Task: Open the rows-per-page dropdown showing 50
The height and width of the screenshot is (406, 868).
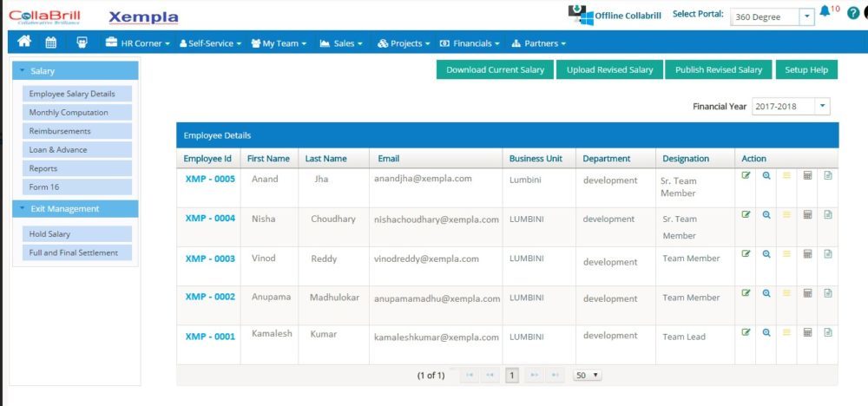Action: coord(588,375)
